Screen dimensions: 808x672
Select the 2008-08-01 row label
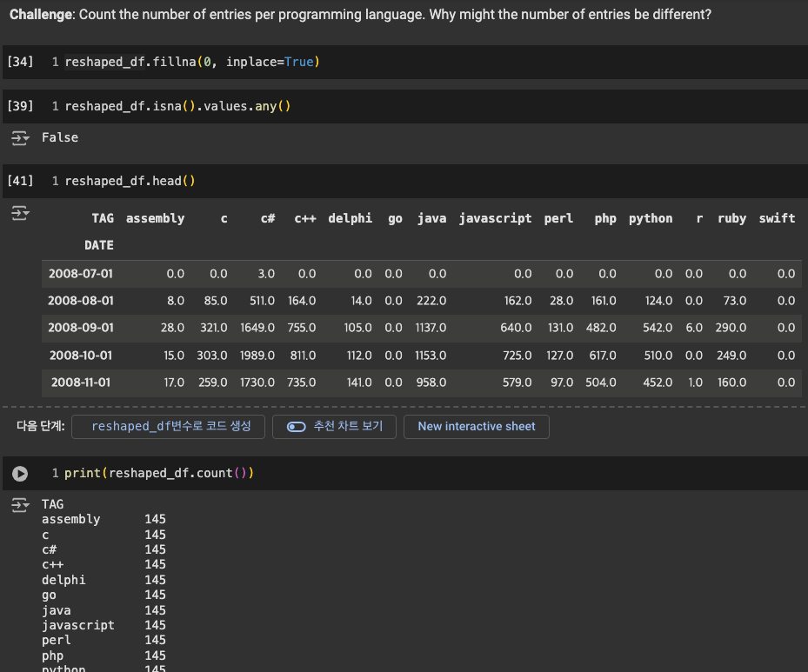[81, 301]
